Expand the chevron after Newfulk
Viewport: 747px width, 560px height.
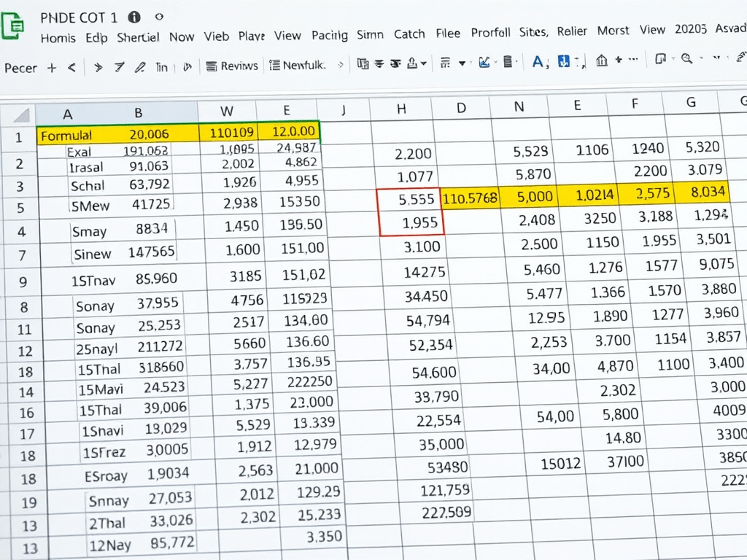pos(340,65)
